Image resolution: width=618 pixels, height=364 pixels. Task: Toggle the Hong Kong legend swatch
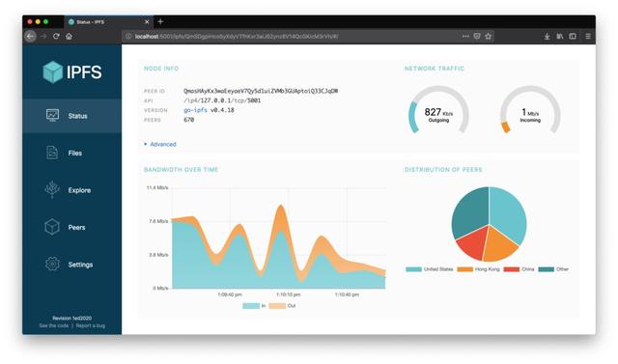[465, 269]
